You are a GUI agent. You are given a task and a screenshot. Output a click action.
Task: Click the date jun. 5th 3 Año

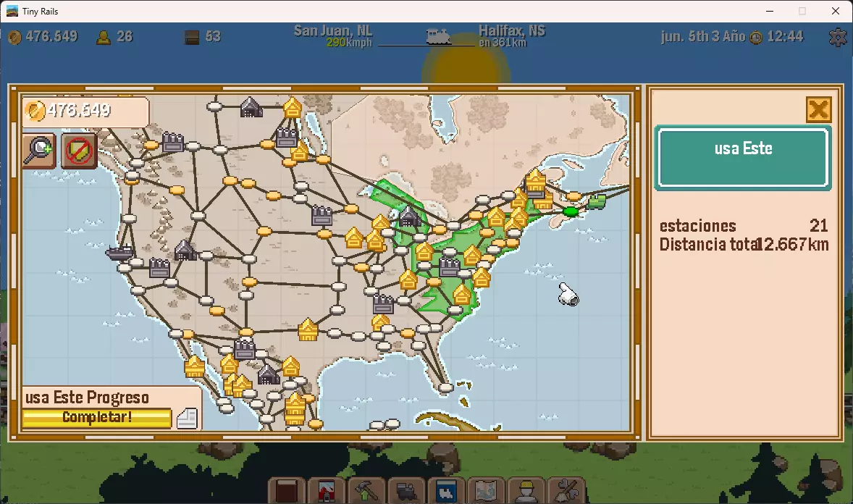click(703, 36)
